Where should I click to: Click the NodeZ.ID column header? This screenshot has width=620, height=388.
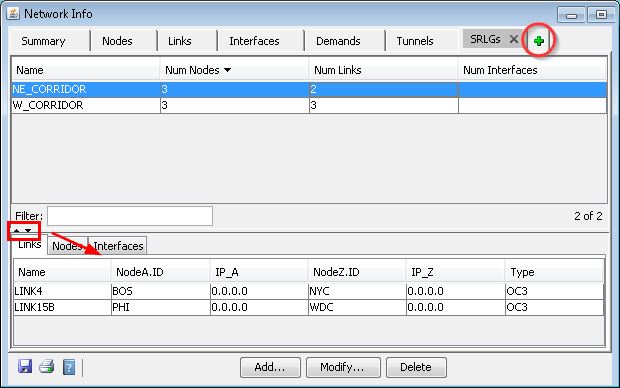pos(357,272)
